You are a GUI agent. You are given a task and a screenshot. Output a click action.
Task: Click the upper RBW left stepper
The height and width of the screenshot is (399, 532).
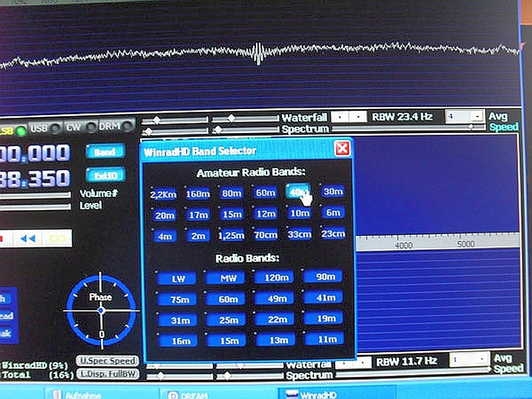(340, 117)
